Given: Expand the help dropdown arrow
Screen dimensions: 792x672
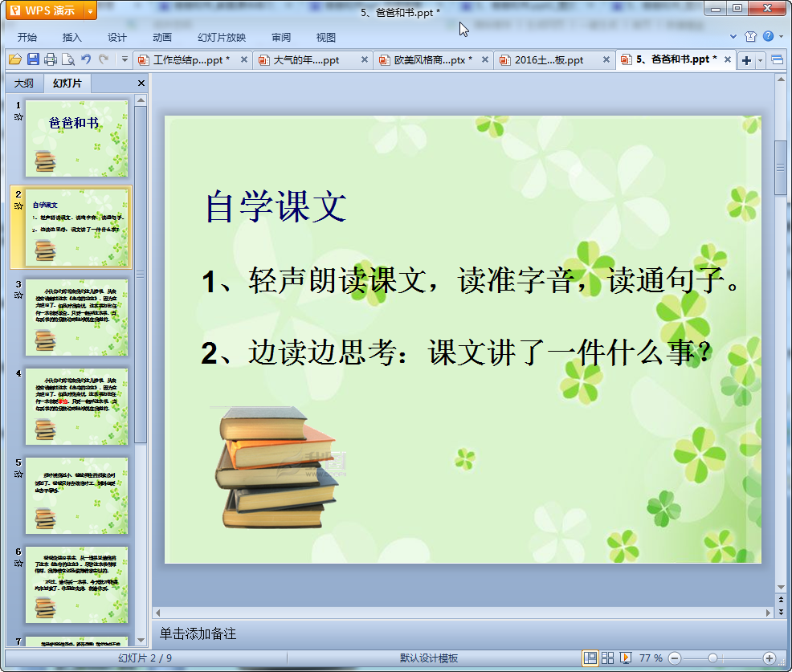Looking at the screenshot, I should click(x=782, y=36).
